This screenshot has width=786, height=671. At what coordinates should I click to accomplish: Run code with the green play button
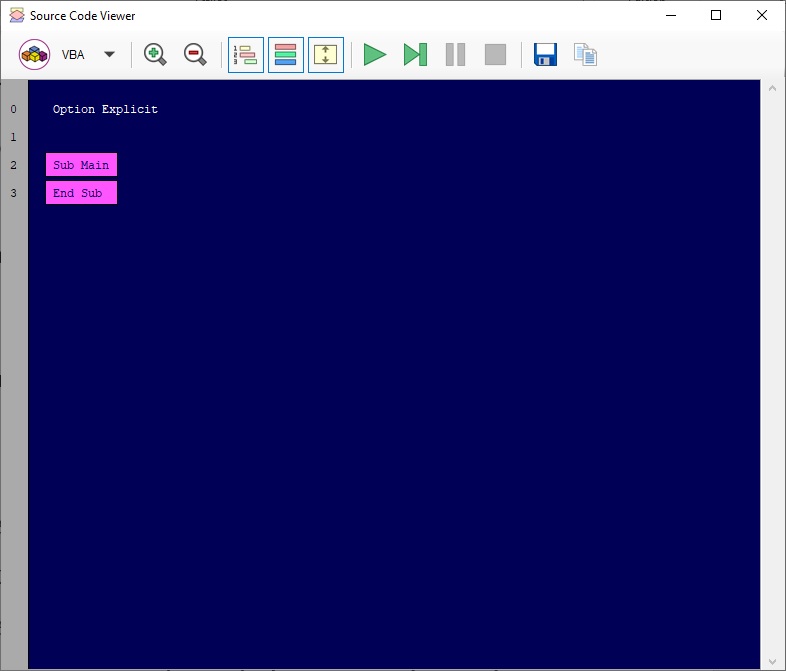(x=375, y=55)
